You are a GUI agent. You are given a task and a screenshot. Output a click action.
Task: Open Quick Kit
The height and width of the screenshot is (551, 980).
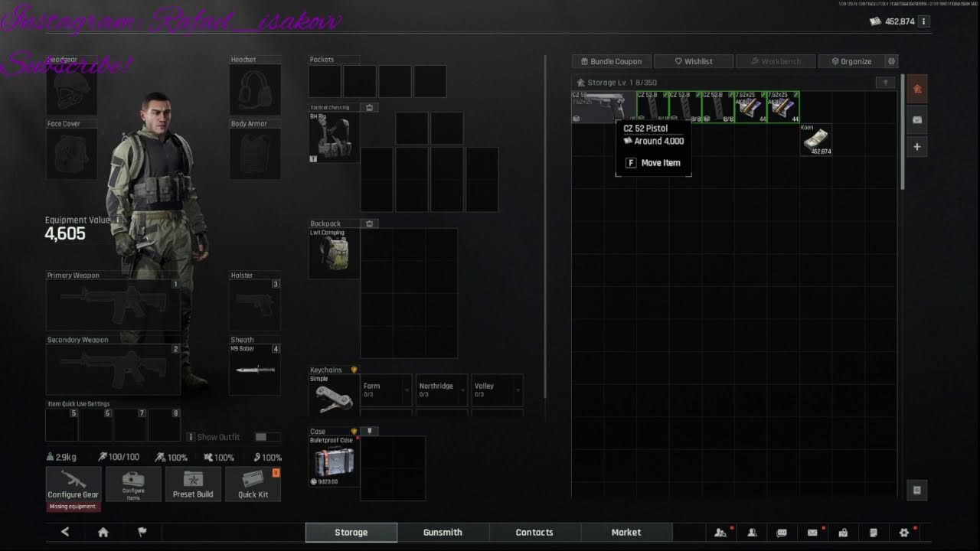tap(253, 484)
